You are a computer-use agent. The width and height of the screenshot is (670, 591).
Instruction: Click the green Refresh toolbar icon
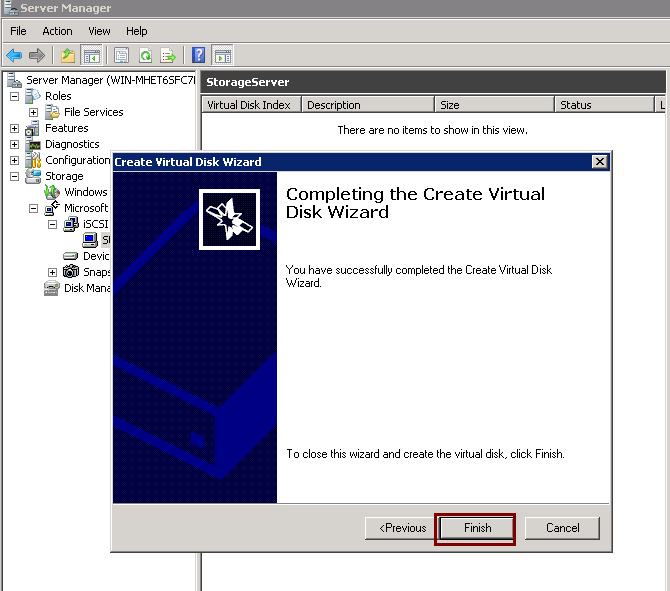145,56
